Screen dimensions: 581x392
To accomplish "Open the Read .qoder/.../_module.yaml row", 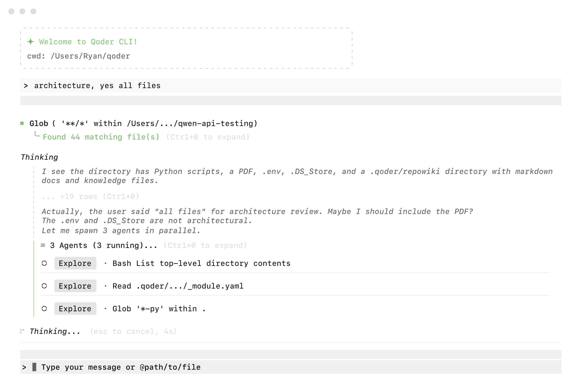I will [x=295, y=286].
